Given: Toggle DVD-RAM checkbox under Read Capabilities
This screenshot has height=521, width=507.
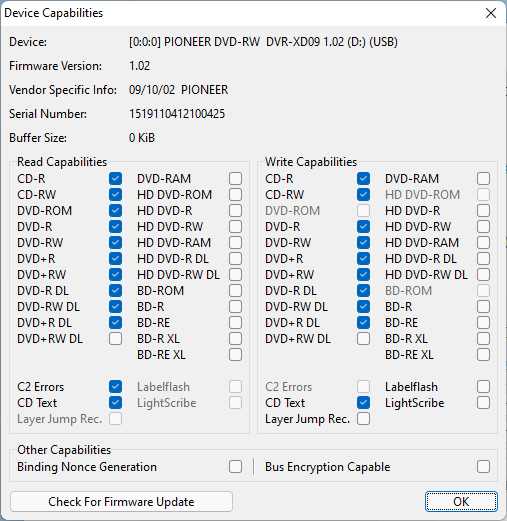Looking at the screenshot, I should coord(235,179).
